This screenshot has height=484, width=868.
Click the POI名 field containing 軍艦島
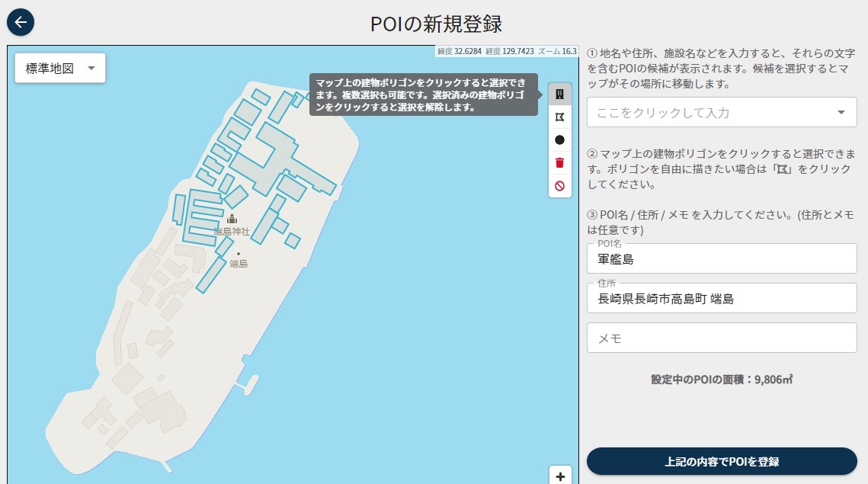click(721, 259)
